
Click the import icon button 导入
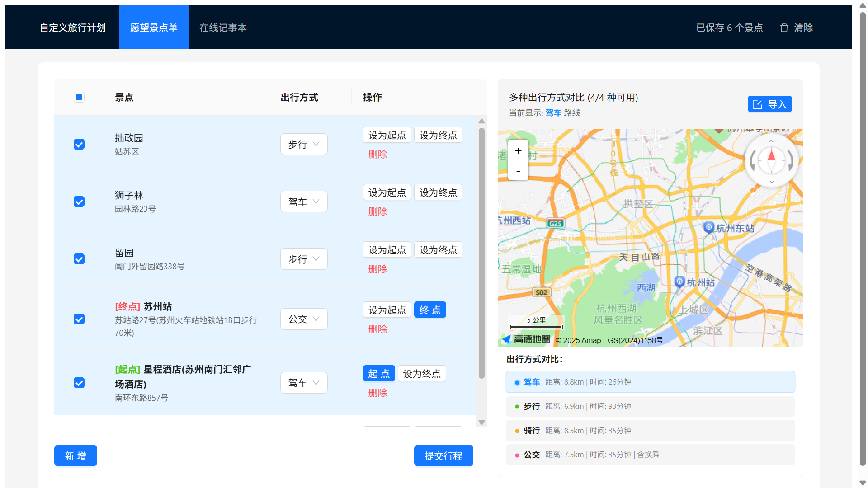769,104
